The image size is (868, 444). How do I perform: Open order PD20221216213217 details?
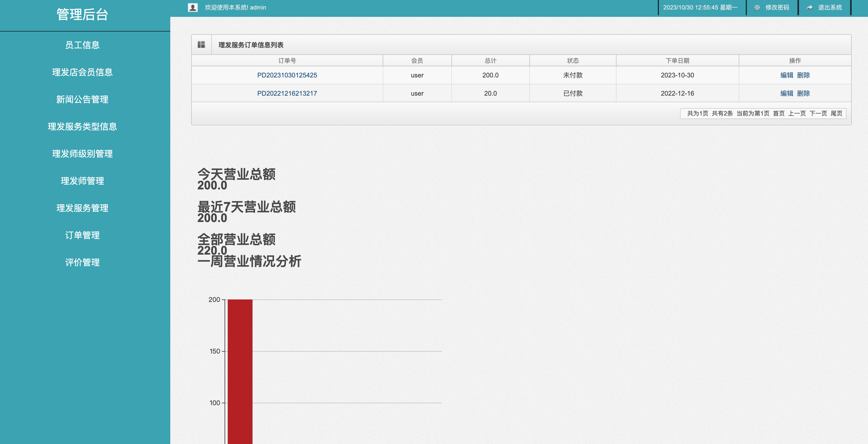coord(287,93)
